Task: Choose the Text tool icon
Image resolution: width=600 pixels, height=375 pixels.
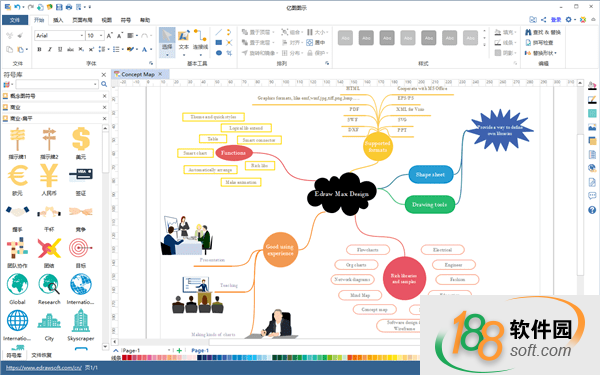Action: 184,40
